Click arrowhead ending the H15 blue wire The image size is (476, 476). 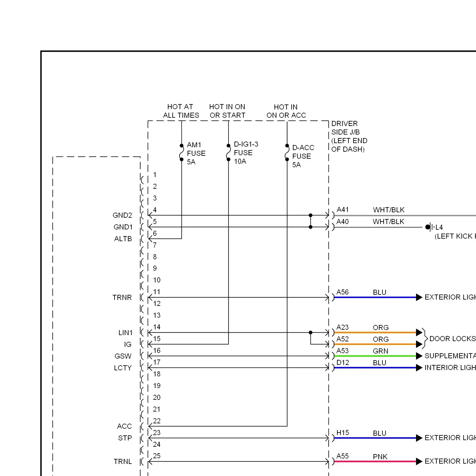pyautogui.click(x=419, y=438)
